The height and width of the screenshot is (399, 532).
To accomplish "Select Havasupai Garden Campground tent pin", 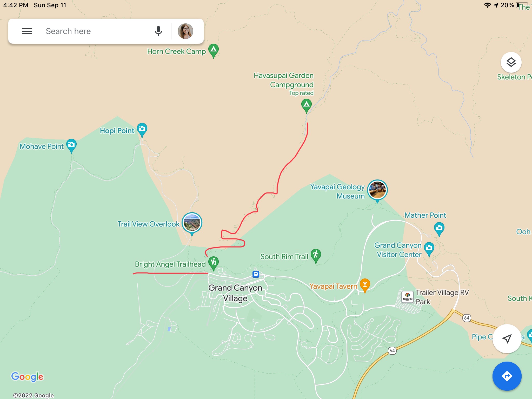I will 307,106.
